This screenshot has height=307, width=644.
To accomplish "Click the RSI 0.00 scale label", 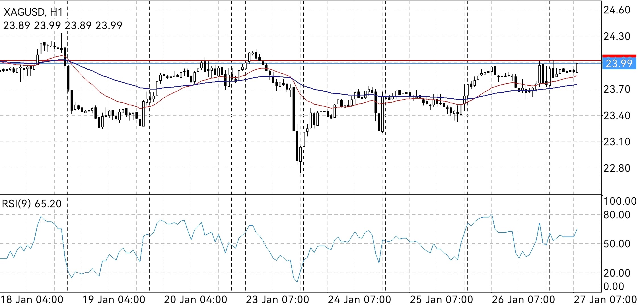I will (614, 286).
